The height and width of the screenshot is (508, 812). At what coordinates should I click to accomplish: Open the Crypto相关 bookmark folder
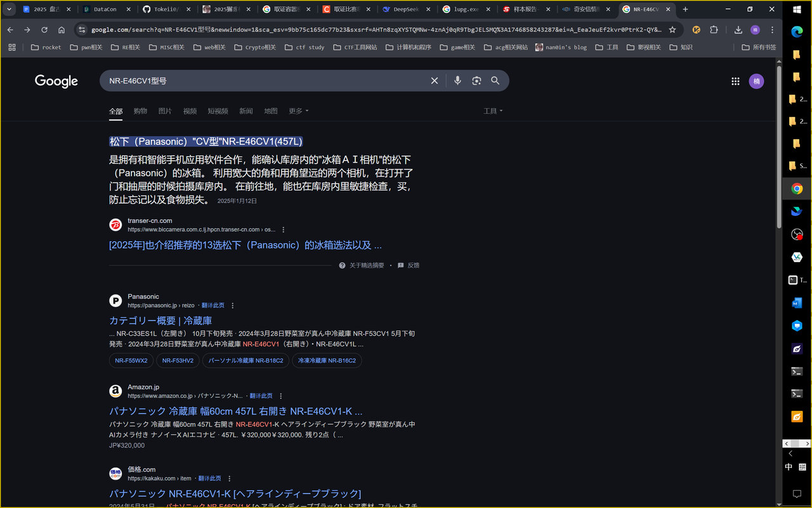255,47
